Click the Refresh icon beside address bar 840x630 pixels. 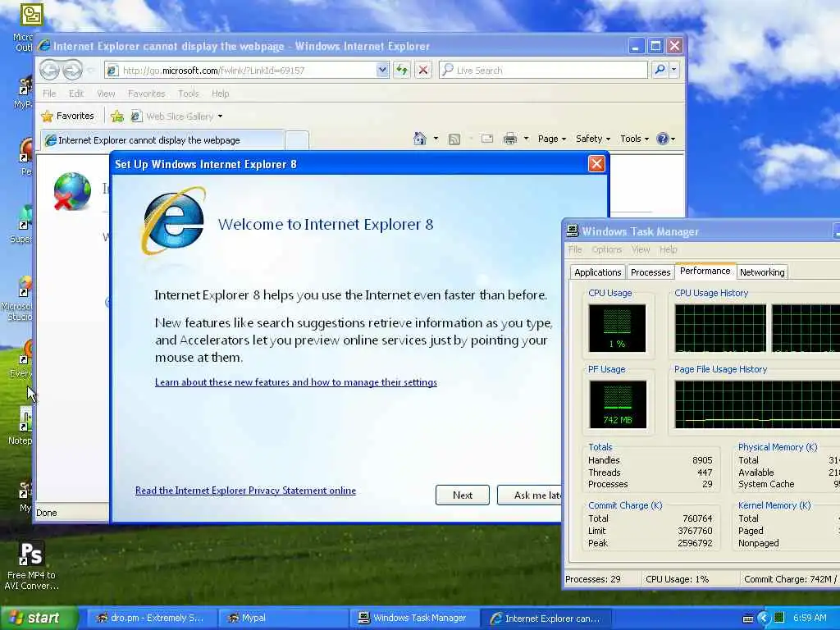click(402, 70)
